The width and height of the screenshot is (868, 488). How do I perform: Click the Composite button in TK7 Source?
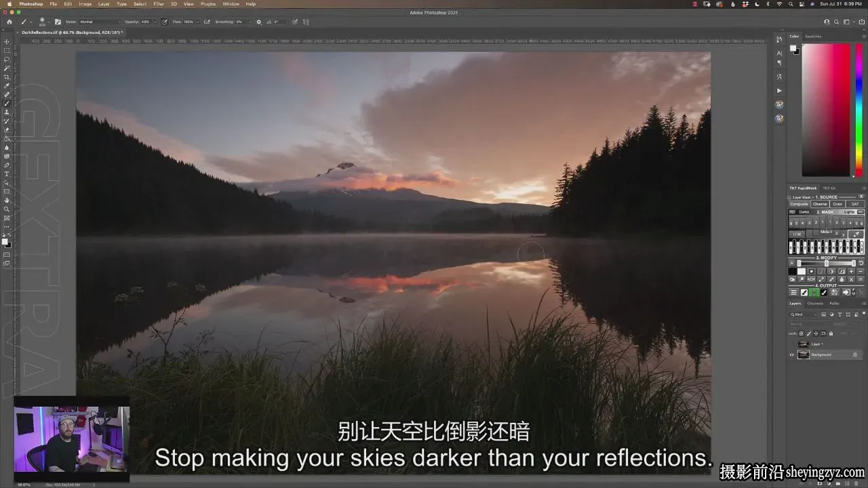800,204
